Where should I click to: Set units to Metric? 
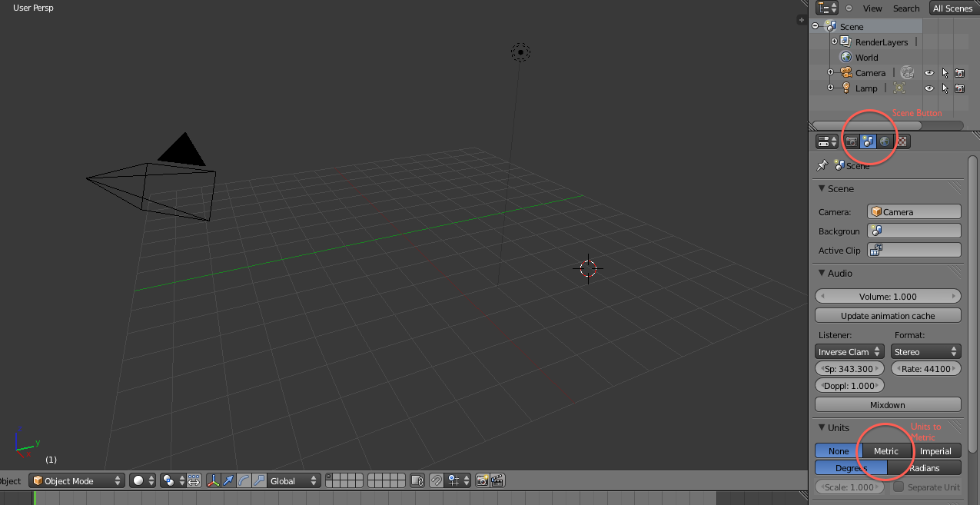coord(886,451)
